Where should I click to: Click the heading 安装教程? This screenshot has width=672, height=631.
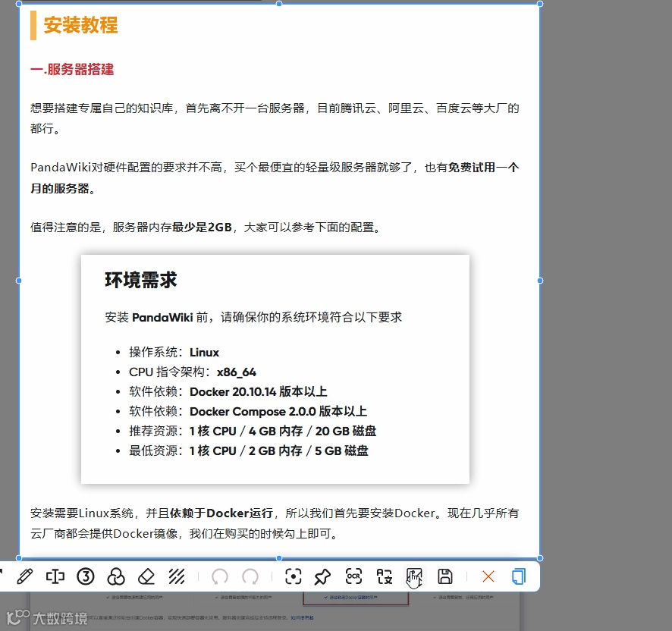pyautogui.click(x=80, y=25)
